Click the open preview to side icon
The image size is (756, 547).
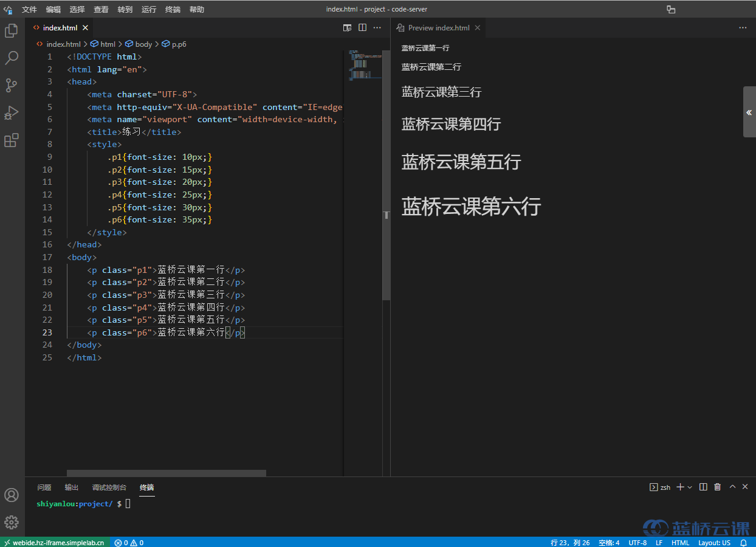click(x=348, y=28)
